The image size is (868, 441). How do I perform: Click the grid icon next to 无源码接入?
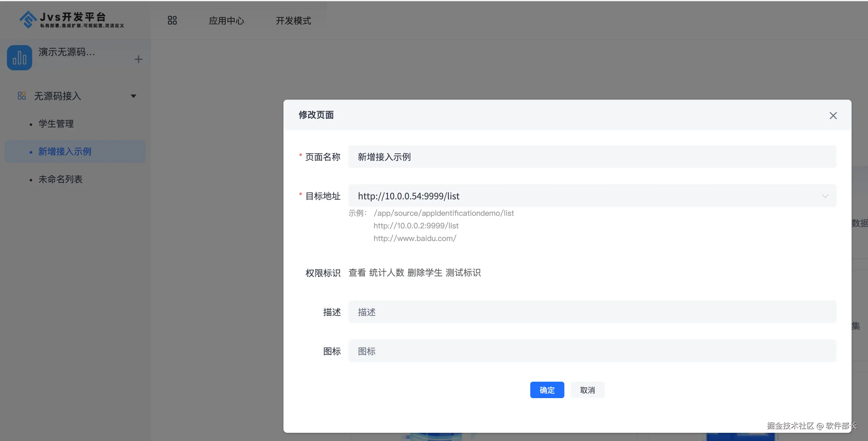click(21, 96)
